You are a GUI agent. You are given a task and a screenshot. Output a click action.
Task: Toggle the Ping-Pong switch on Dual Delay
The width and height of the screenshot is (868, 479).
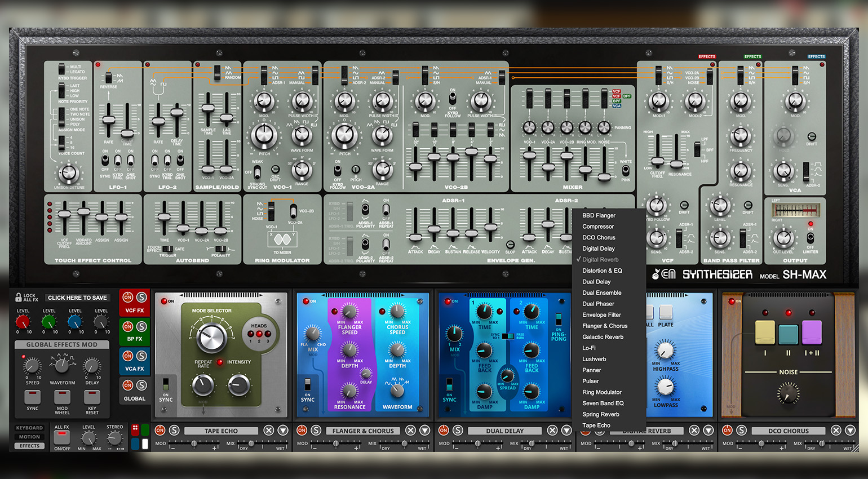558,320
